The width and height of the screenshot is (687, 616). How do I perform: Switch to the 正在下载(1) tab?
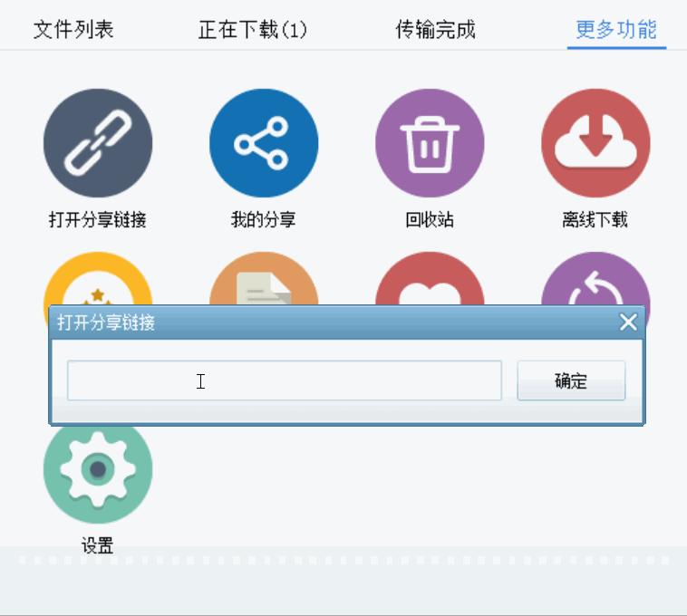pos(253,30)
